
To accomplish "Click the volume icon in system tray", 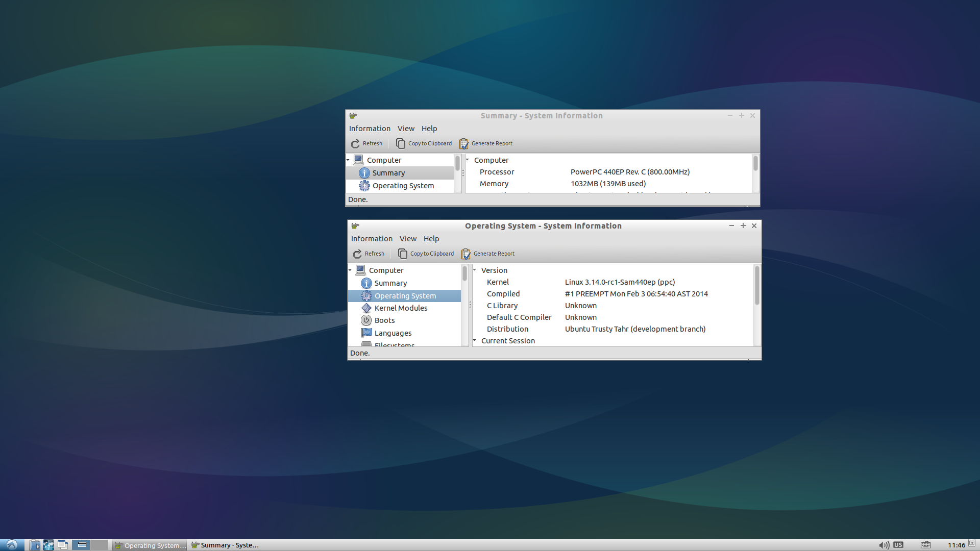I will 884,545.
